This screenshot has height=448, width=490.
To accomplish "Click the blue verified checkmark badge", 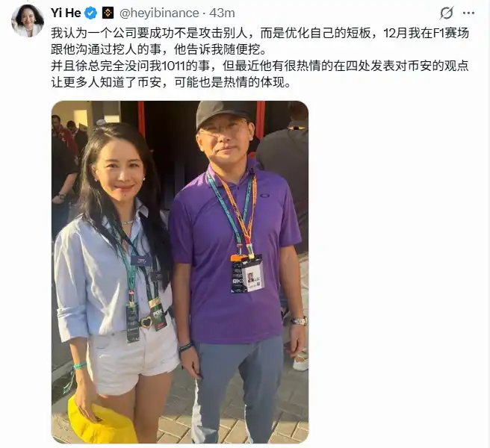I will [x=91, y=13].
